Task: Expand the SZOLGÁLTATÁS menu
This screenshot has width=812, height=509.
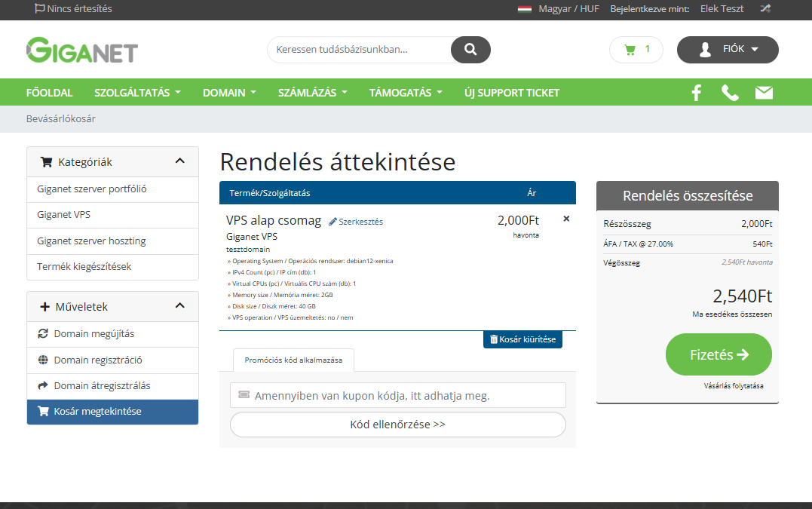Action: [x=137, y=93]
